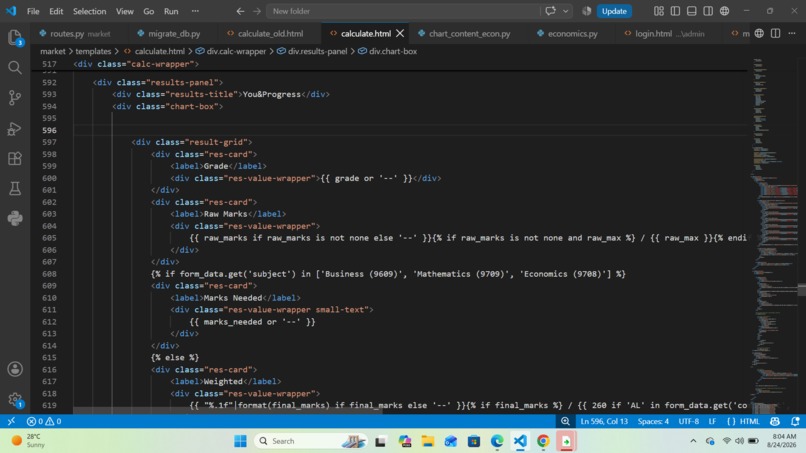The height and width of the screenshot is (453, 806).
Task: Launch Google Chrome from taskbar
Action: [543, 441]
